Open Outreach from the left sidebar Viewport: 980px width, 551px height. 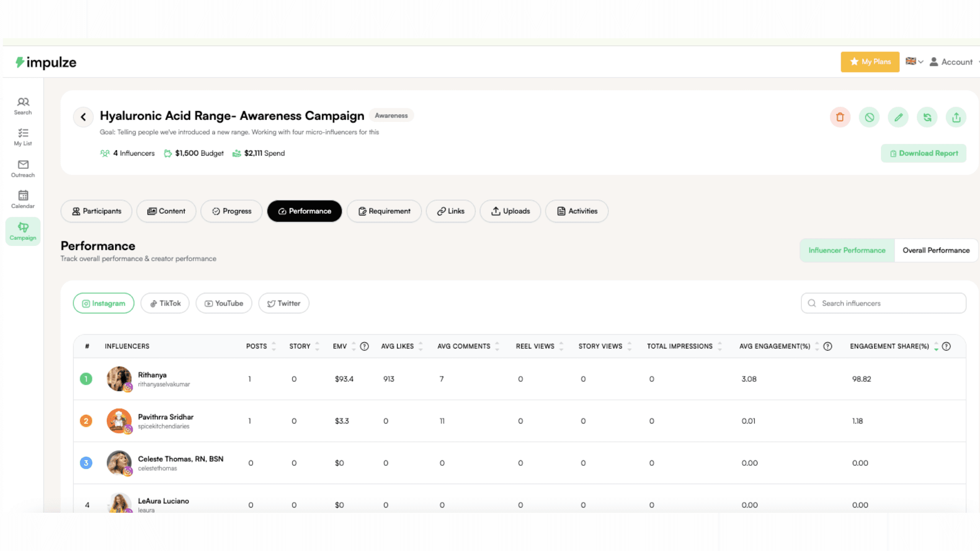click(23, 168)
